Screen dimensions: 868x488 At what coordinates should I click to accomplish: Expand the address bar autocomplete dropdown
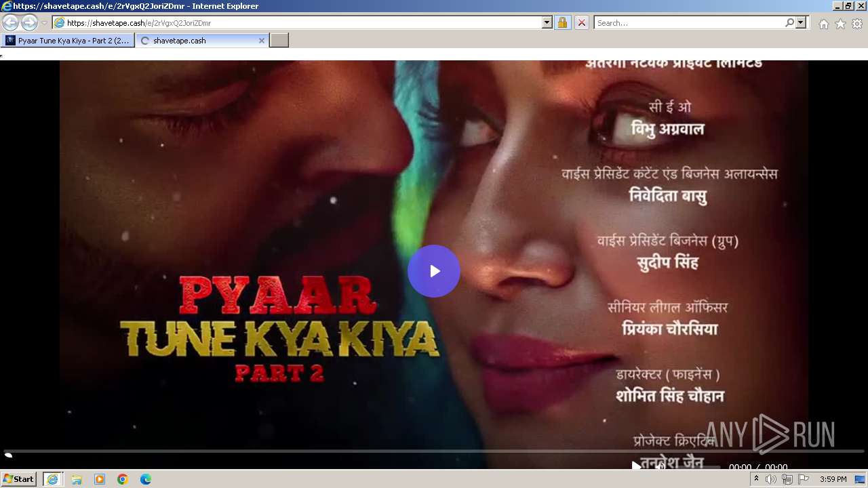click(x=547, y=22)
